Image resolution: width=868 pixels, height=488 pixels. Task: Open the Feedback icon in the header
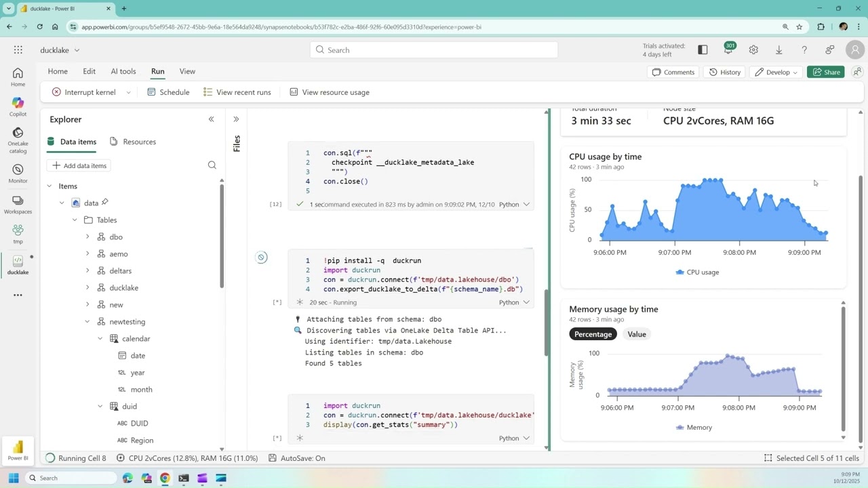(x=829, y=49)
